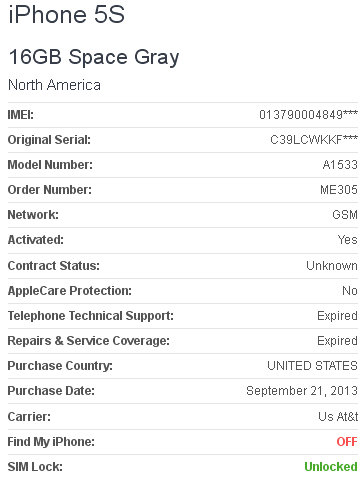This screenshot has width=363, height=479.
Task: Click the Find My iPhone label
Action: coord(51,442)
